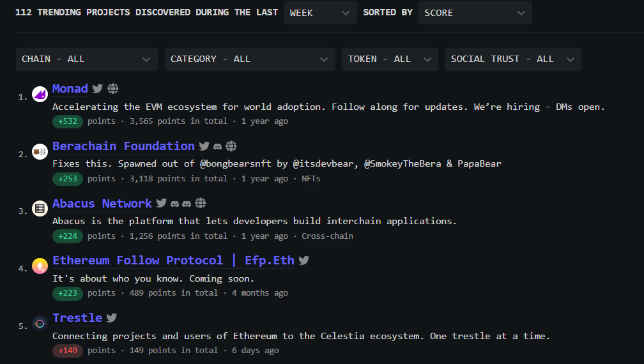Click the +532 points badge

click(68, 121)
